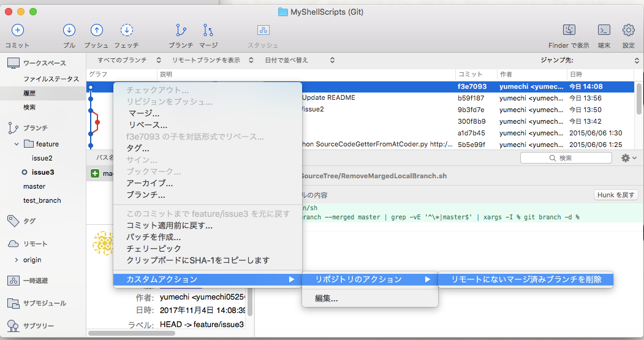Select リモートにないマージ済みブランチを削除 menu item
Screen dimensions: 644x340
526,279
